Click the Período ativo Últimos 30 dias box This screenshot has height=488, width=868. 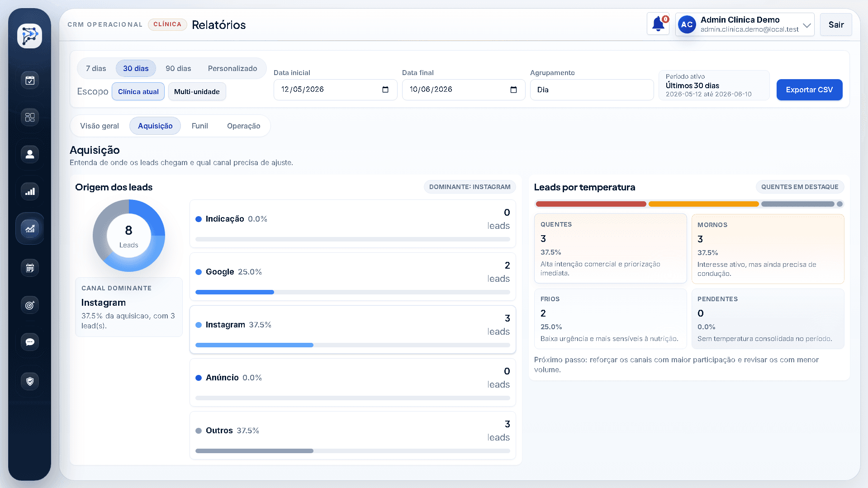[714, 85]
